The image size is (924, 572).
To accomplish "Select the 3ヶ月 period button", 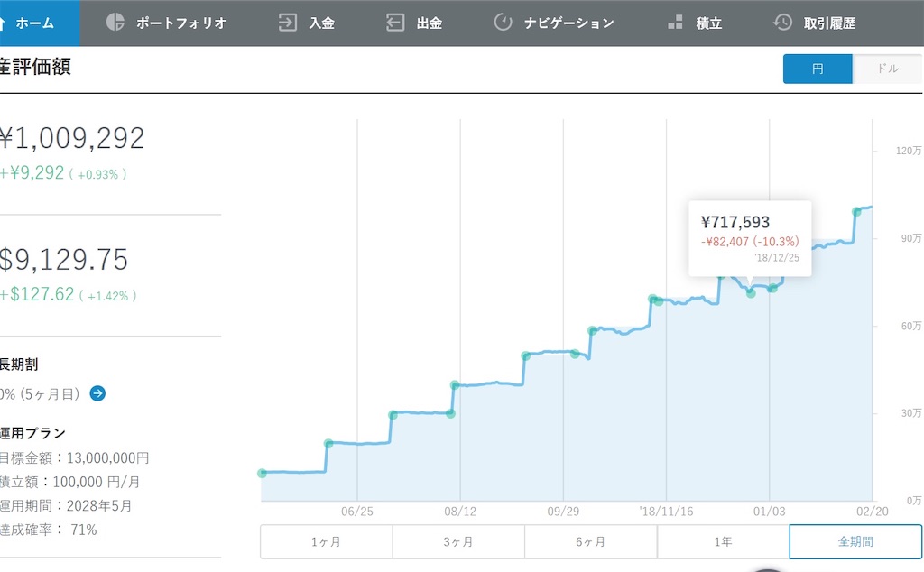I will pos(457,541).
